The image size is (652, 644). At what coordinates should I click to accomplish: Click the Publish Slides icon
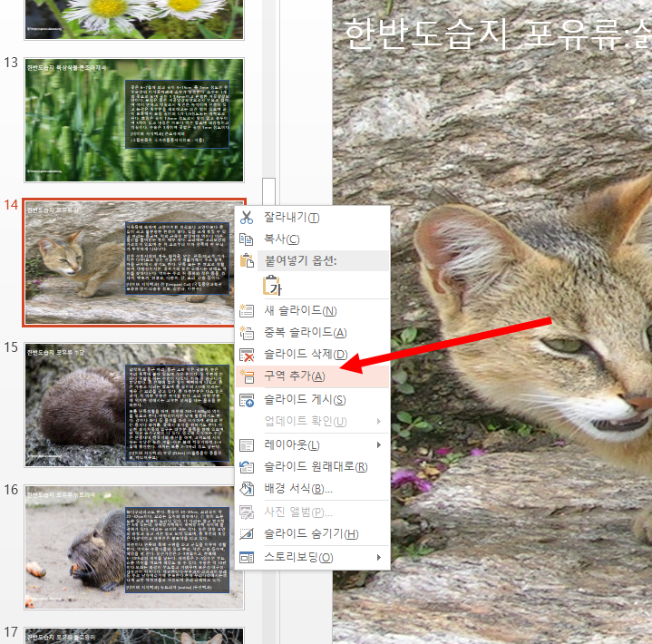(x=247, y=400)
